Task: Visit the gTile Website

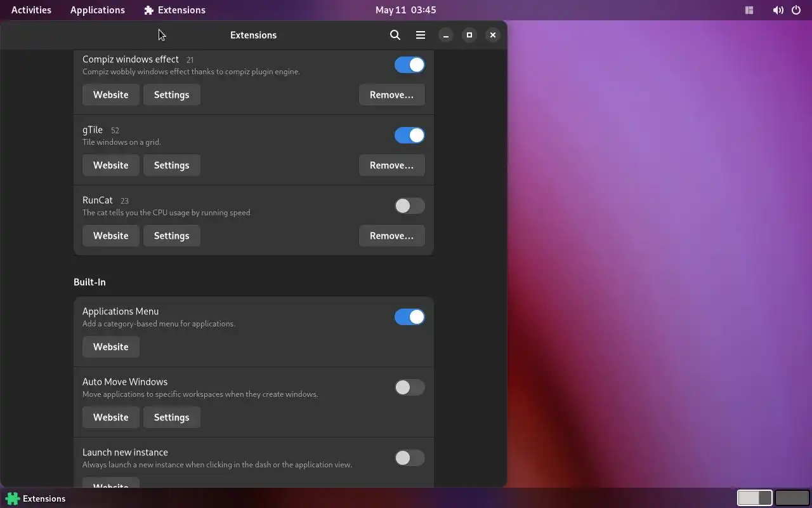Action: click(x=111, y=165)
